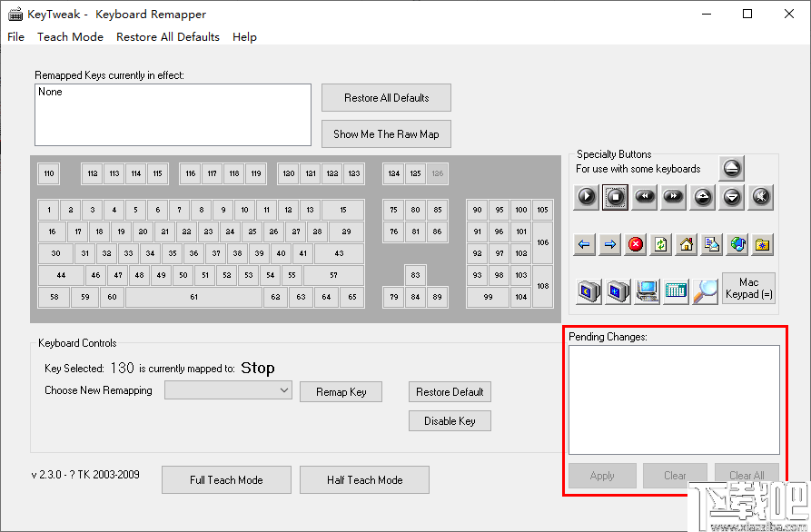The width and height of the screenshot is (811, 532).
Task: Click the Mail specialty button
Action: [711, 244]
